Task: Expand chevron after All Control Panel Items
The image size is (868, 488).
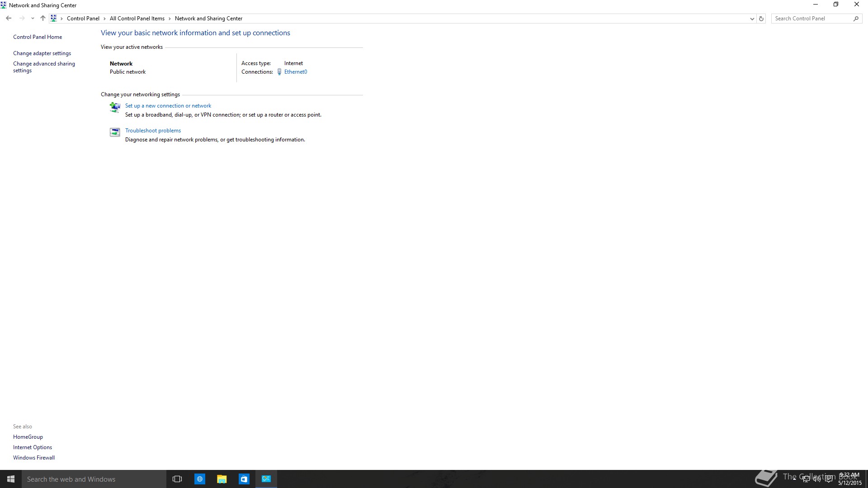Action: (x=170, y=19)
